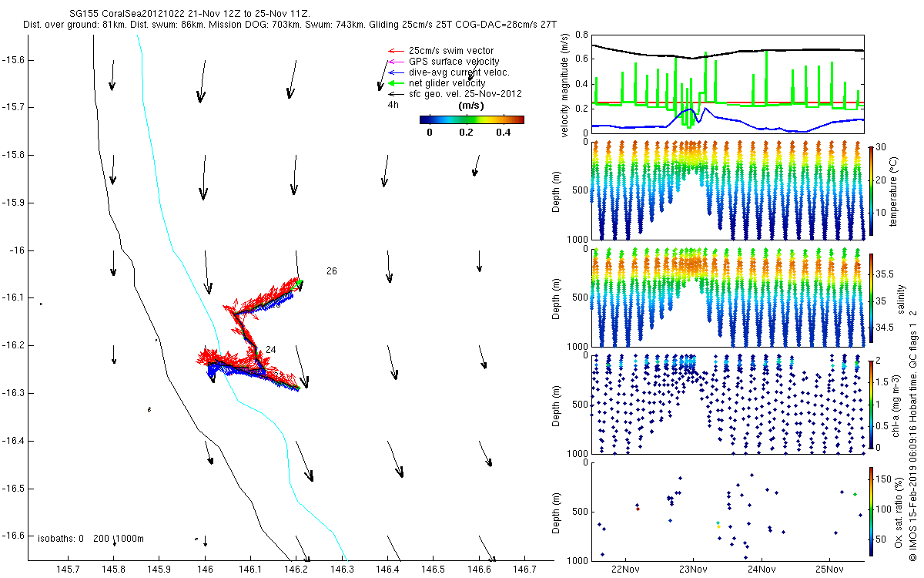Click the blue dive-avg current legend arrow
This screenshot has width=924, height=578.
click(395, 72)
